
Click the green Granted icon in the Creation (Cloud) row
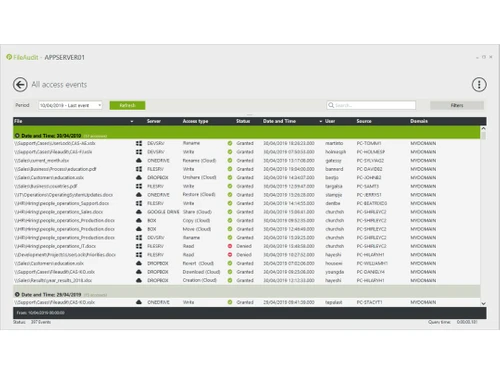[230, 281]
